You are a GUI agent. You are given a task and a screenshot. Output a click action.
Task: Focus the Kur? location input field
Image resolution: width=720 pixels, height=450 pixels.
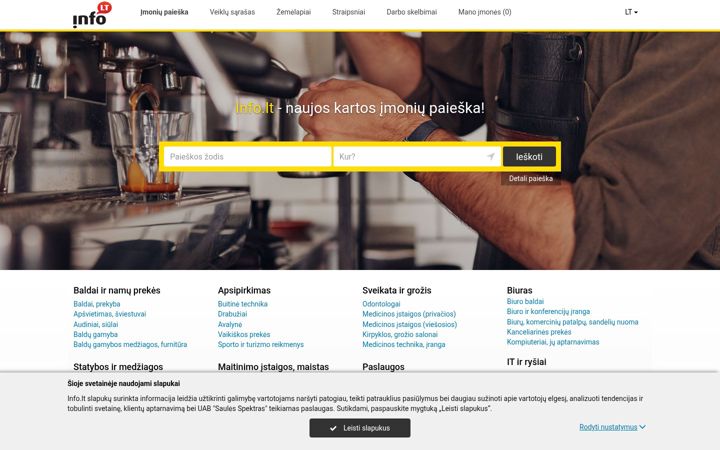[417, 157]
